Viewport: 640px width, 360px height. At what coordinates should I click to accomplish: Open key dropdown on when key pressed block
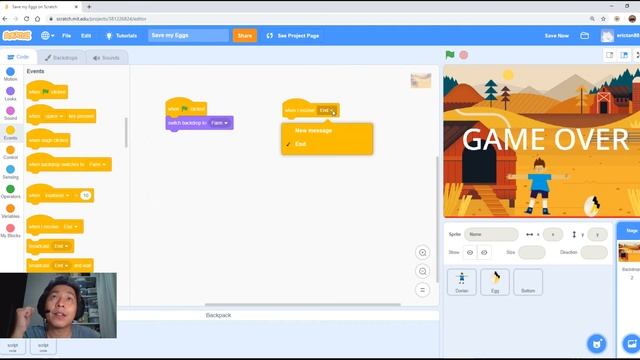pos(54,116)
